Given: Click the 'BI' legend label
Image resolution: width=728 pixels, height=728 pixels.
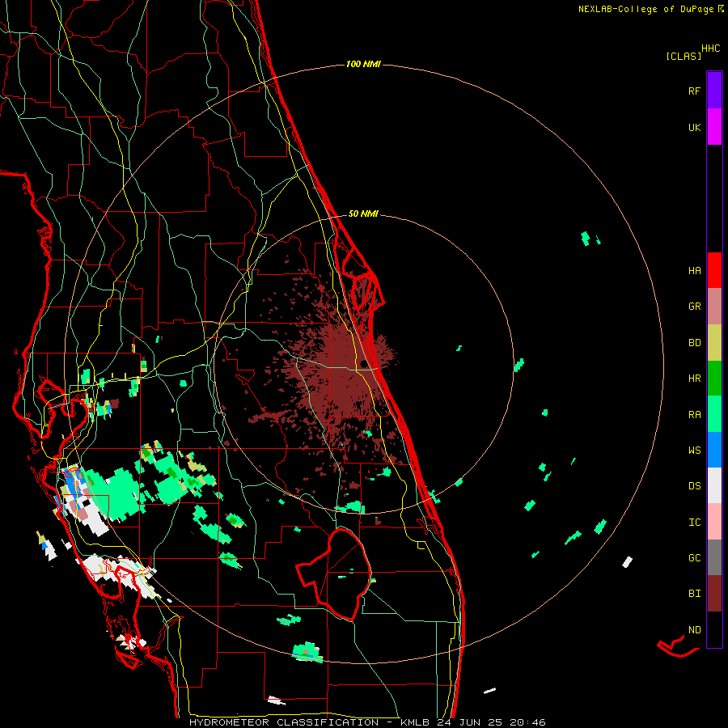Looking at the screenshot, I should 694,594.
